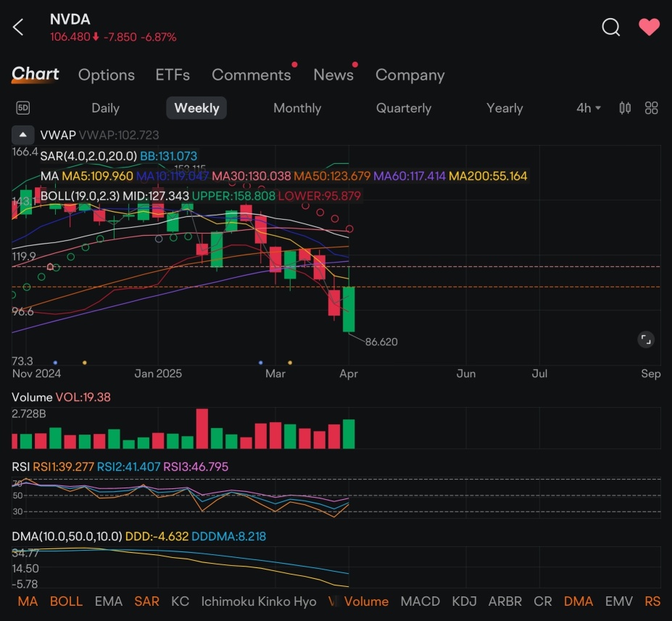Click the RSI3:46.795 value
The height and width of the screenshot is (621, 672).
[x=196, y=466]
